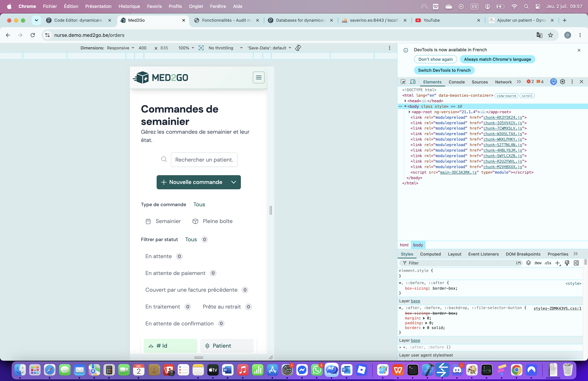Open the Chrome three-dot menu
Viewport: 588px width, 381px height.
click(x=580, y=35)
